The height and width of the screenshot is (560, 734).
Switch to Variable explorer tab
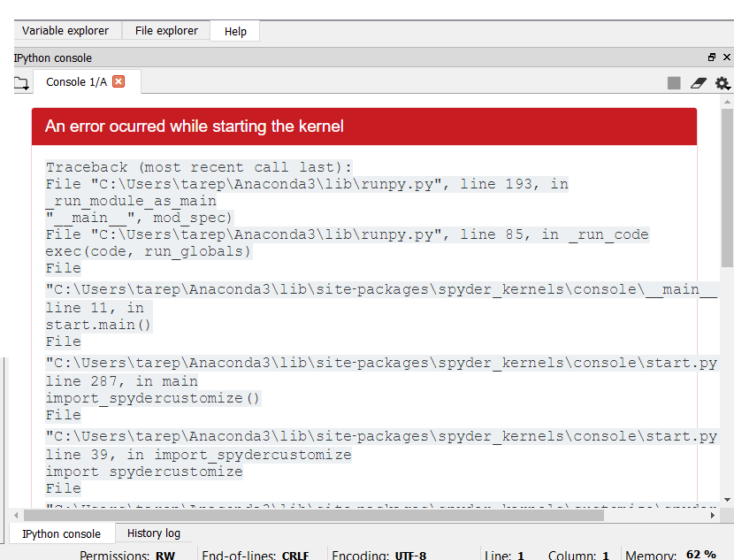coord(65,31)
